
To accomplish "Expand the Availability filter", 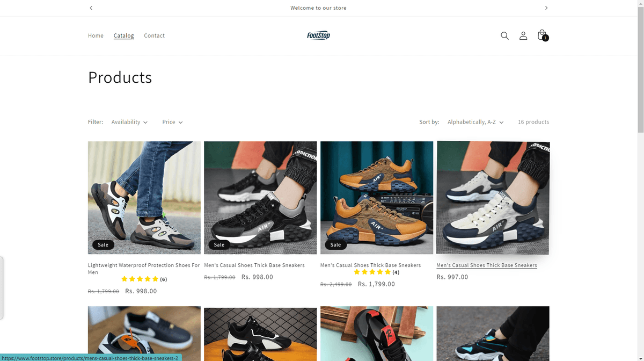I will (129, 122).
